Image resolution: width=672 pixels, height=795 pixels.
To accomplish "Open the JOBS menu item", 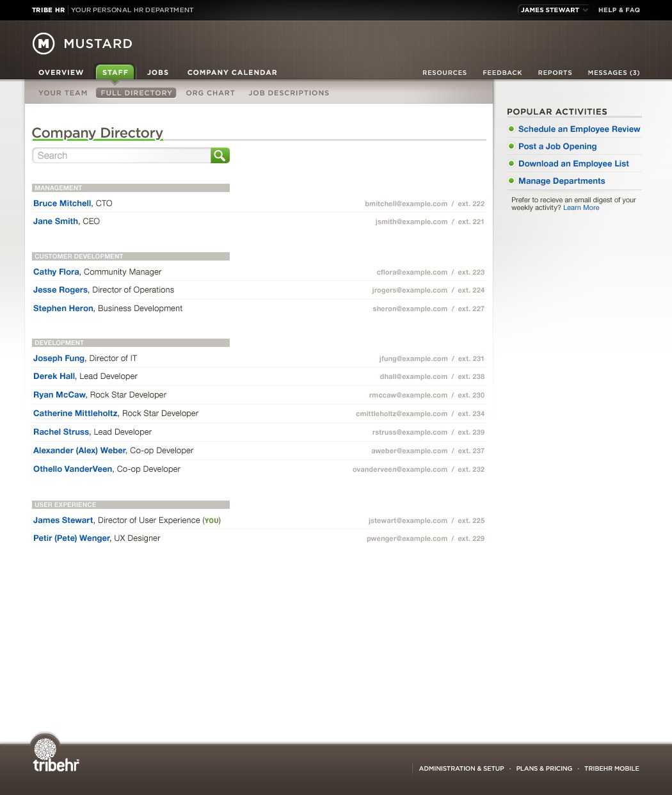I will pos(157,72).
